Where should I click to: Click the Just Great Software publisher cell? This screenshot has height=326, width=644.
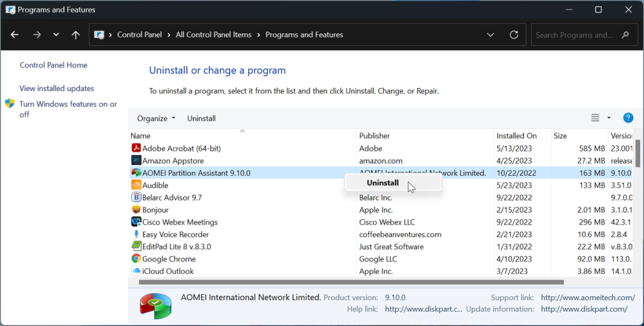tap(391, 247)
